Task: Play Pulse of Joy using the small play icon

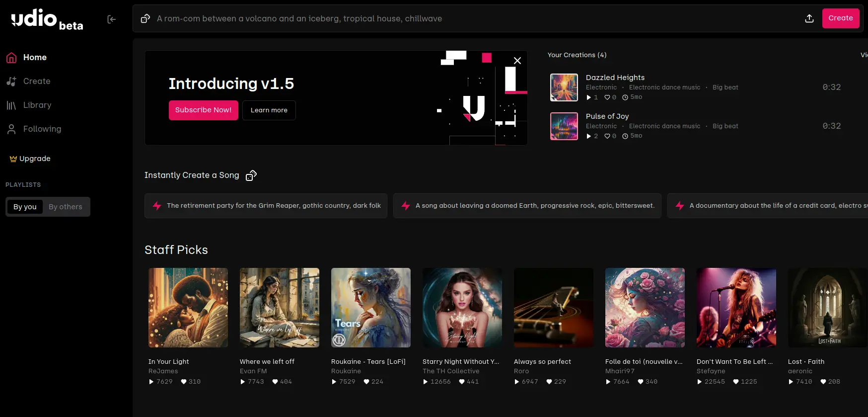Action: click(x=589, y=136)
